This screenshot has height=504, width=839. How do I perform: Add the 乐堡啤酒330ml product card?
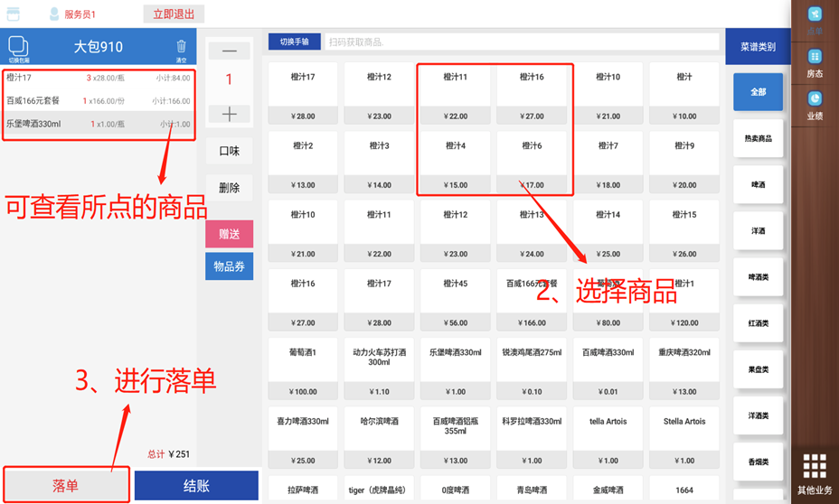point(456,369)
